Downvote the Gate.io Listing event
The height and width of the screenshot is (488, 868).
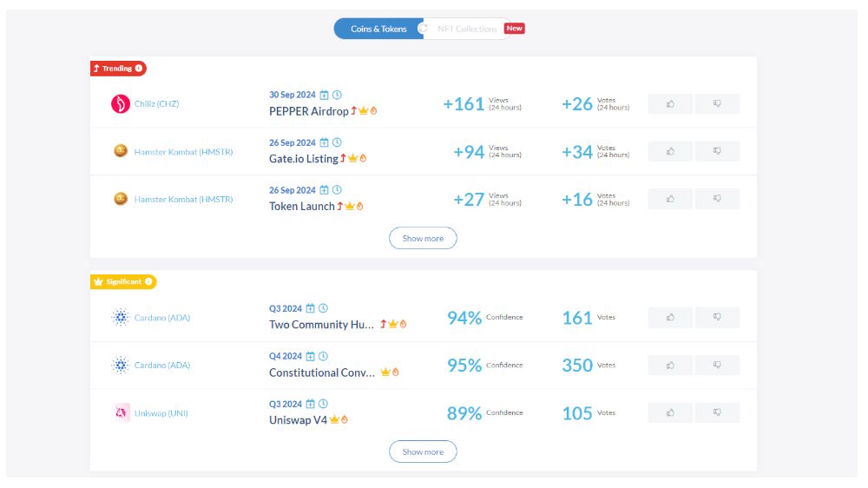(x=717, y=151)
